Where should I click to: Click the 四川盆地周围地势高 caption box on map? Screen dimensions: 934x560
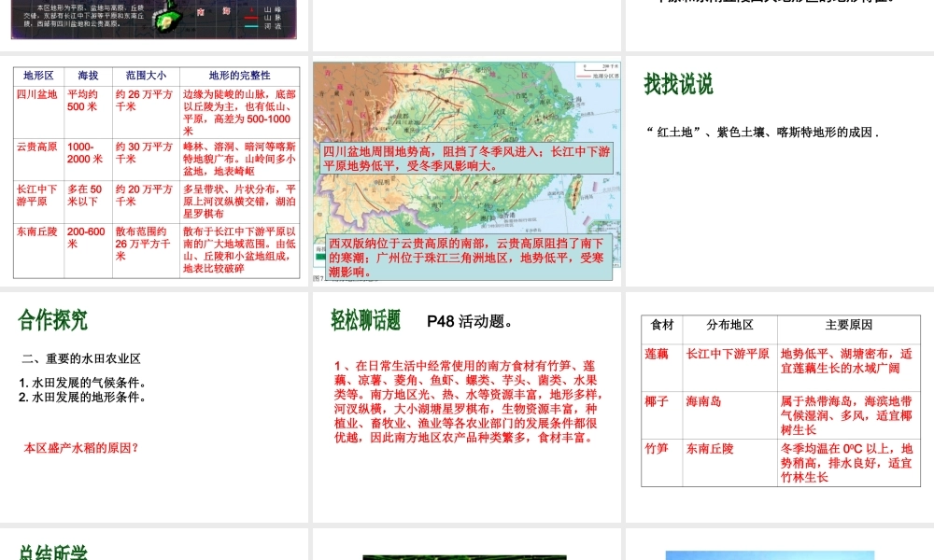[x=466, y=159]
